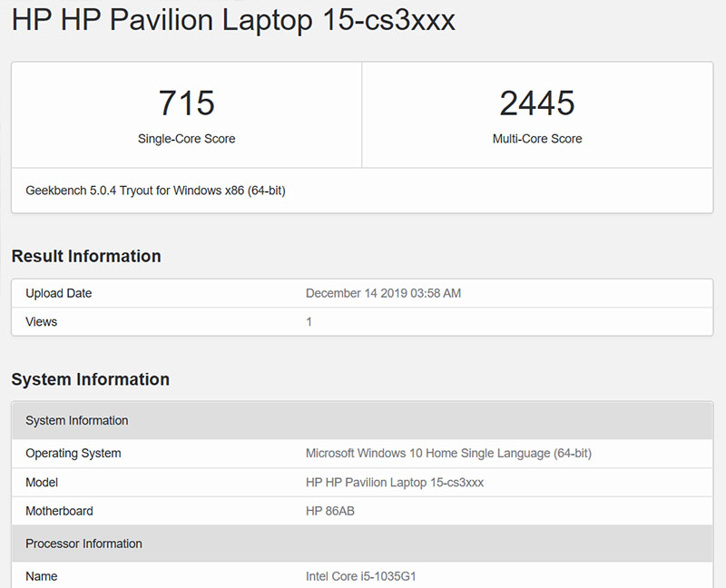Screen dimensions: 726x588
Task: Click the Name row label under Processor Information
Action: pyautogui.click(x=42, y=576)
